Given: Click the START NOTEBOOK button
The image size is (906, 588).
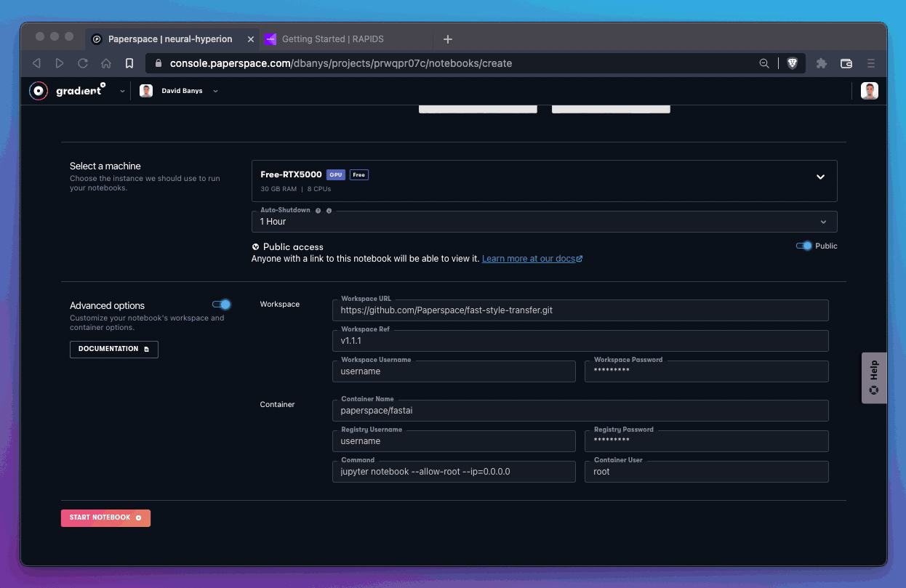Looking at the screenshot, I should tap(105, 517).
